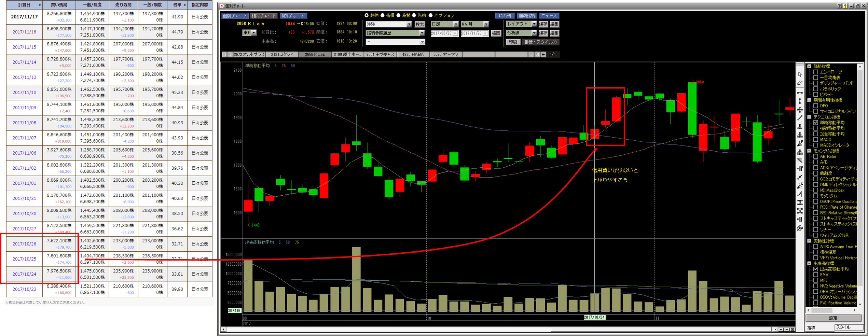Viewport: 868px width, 336px height.
Task: Open the 3672 オルトプラス symbol tab
Action: [249, 54]
